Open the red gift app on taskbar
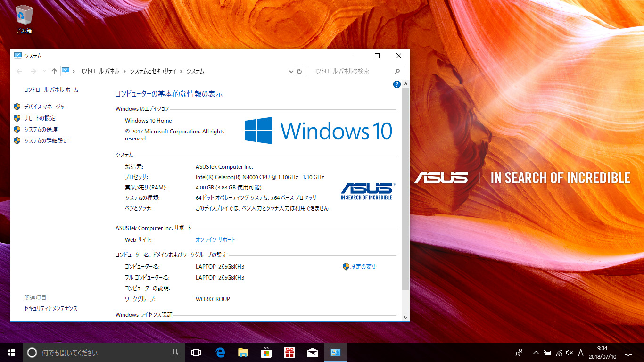The image size is (644, 362). tap(289, 353)
